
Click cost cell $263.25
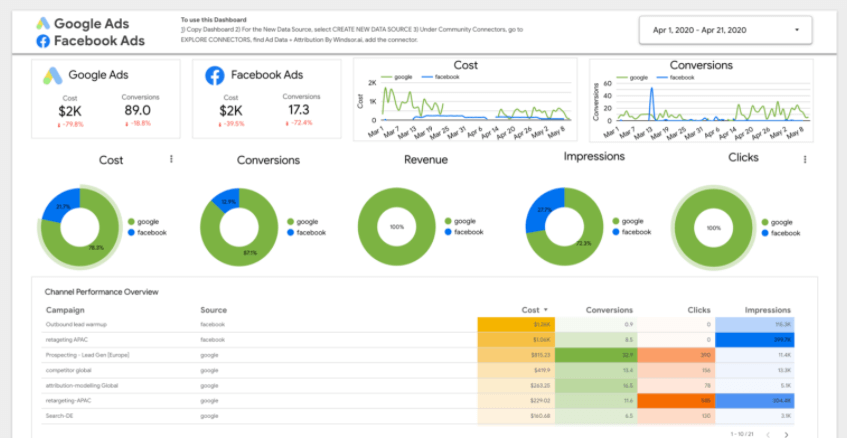coord(516,385)
